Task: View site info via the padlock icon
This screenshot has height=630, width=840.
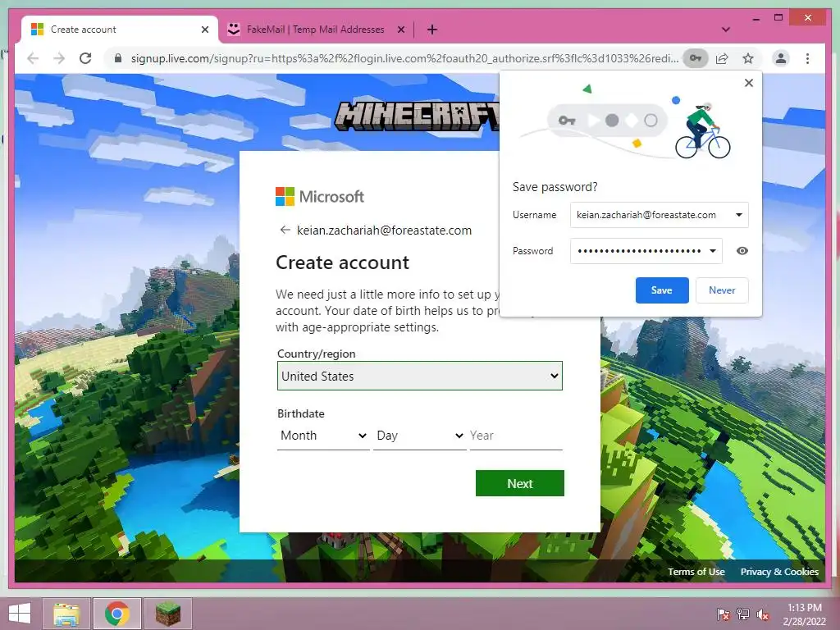Action: click(x=118, y=58)
